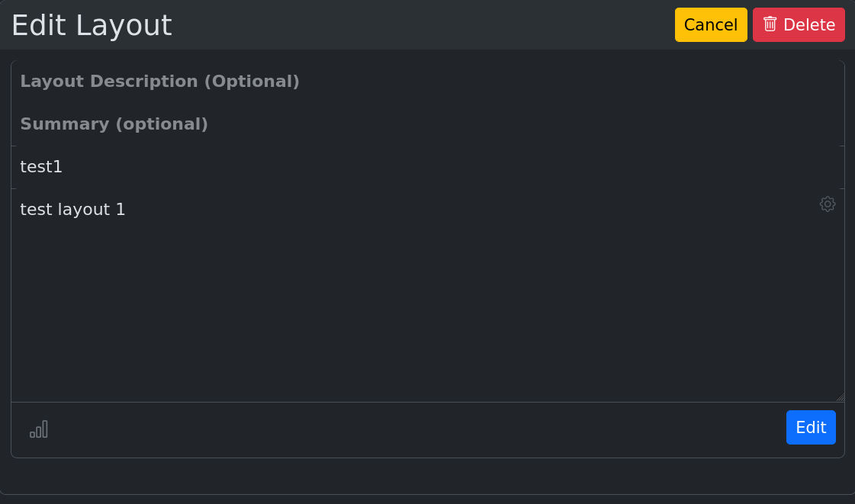
Task: Place cursor after the text 'test1'
Action: (x=64, y=167)
